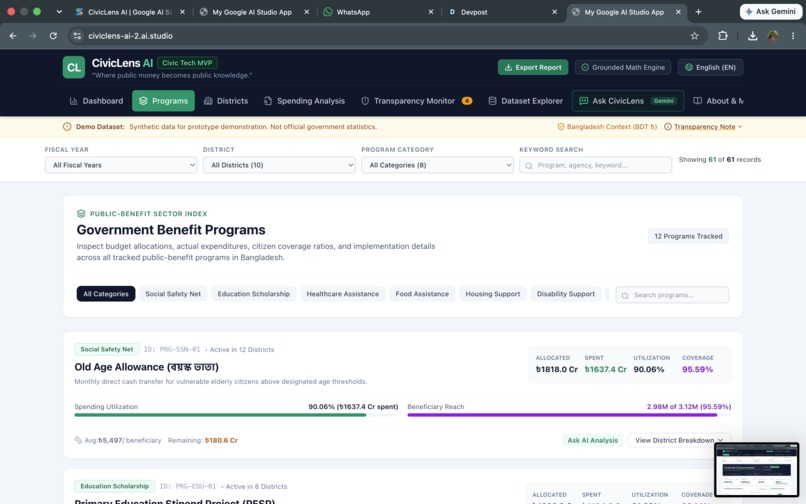Click the Export Report button
Viewport: 806px width, 504px height.
point(533,67)
